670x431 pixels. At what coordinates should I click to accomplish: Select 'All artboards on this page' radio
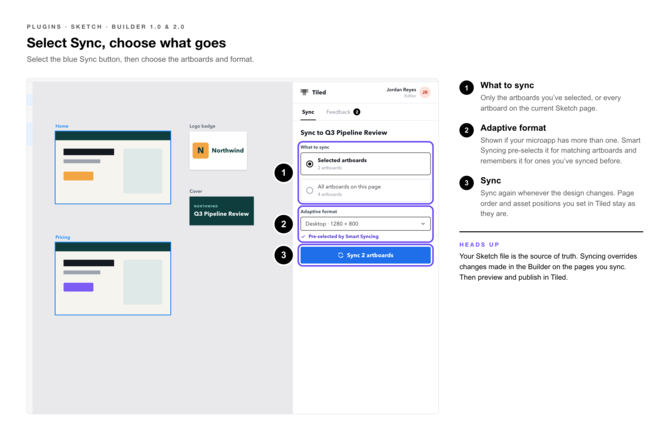365,190
